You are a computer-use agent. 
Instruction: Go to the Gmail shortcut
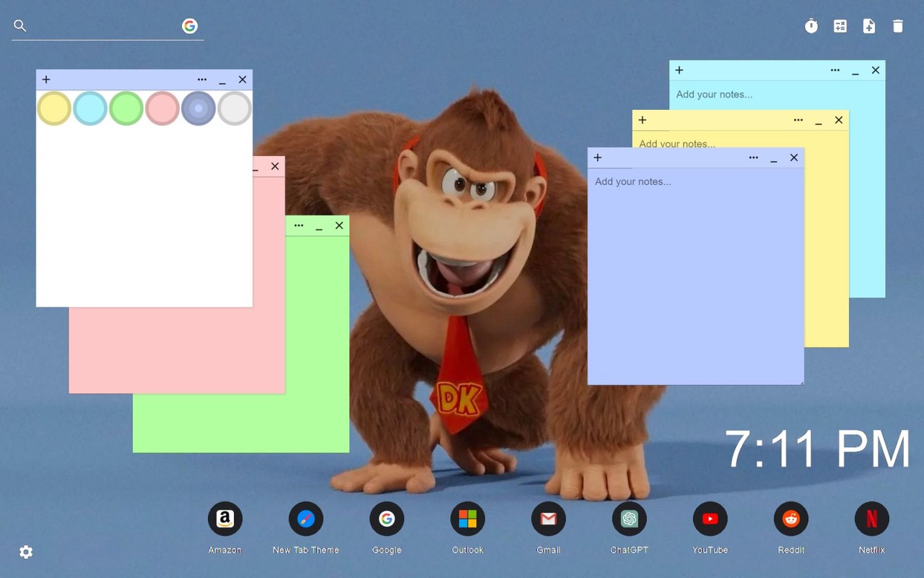[x=549, y=519]
